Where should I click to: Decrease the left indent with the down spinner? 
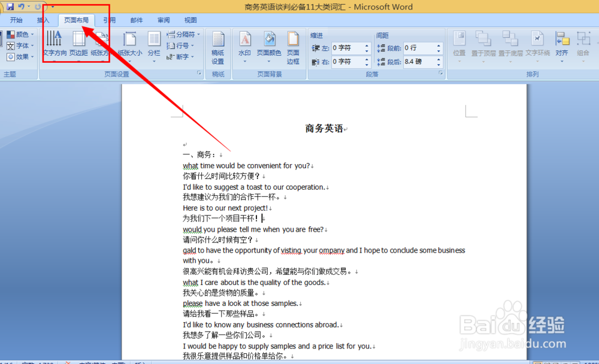367,51
